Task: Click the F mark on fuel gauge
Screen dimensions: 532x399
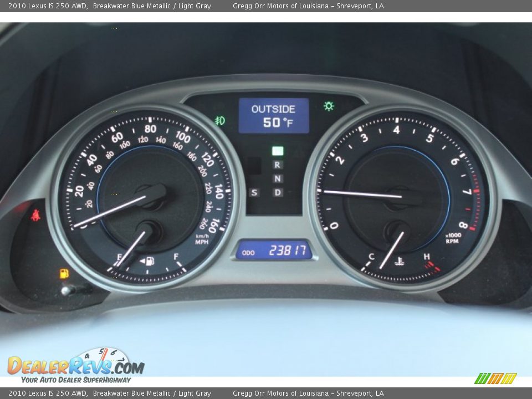Action: click(176, 257)
